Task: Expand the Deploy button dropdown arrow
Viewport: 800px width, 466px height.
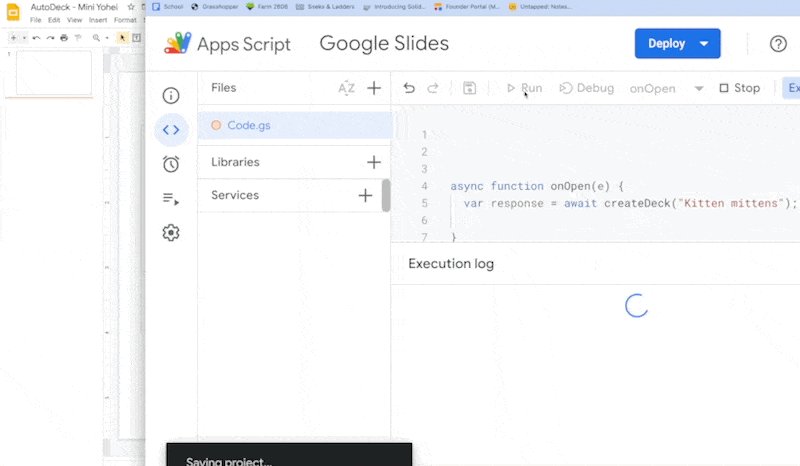Action: coord(704,44)
